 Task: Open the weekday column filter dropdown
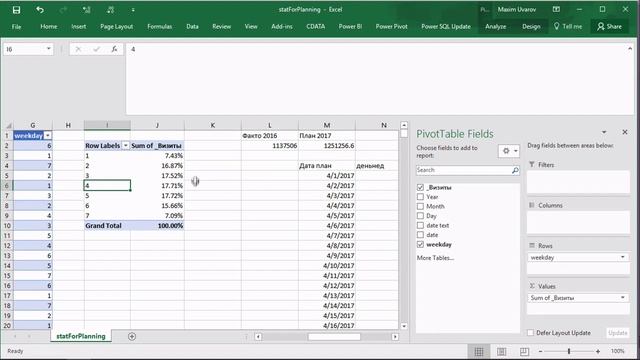48,136
